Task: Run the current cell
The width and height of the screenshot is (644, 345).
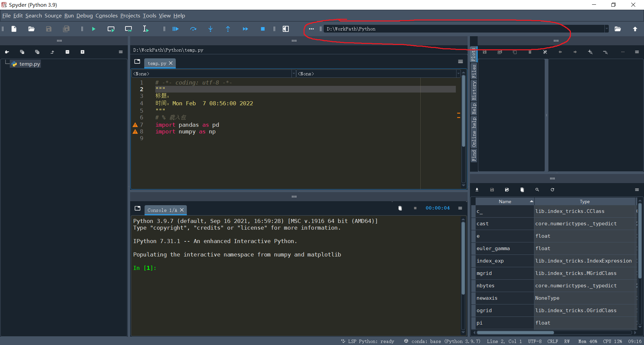Action: click(x=111, y=29)
